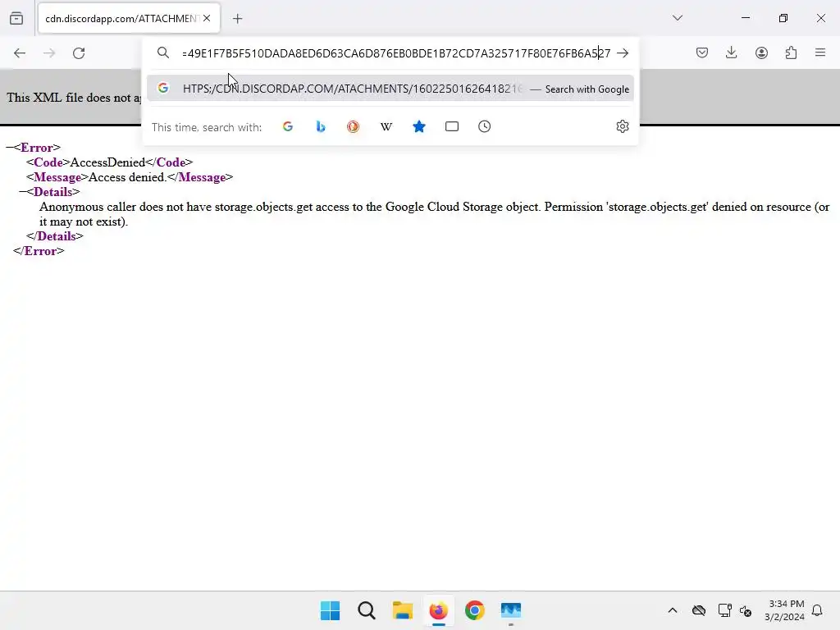Search this time with Bing icon
This screenshot has height=630, width=840.
point(321,126)
